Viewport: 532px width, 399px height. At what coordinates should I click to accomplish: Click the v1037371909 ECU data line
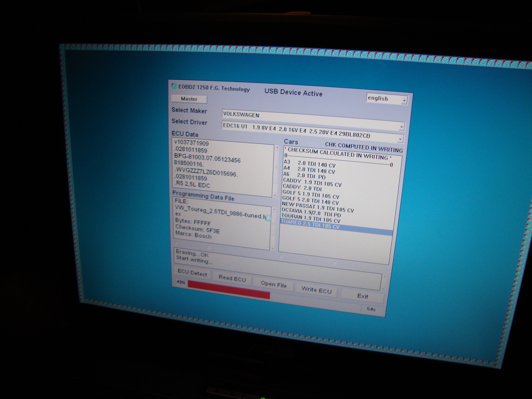point(191,144)
